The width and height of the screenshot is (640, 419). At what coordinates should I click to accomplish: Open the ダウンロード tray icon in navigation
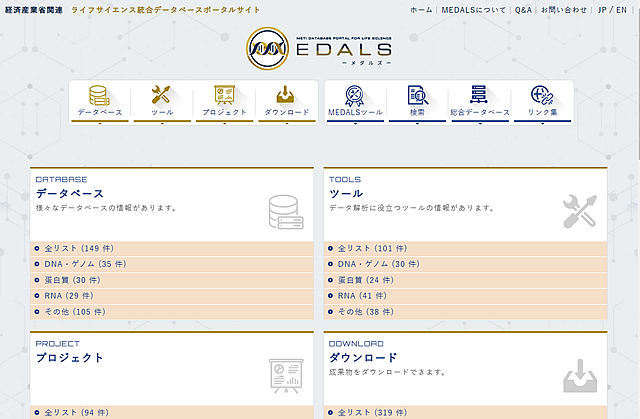[285, 95]
